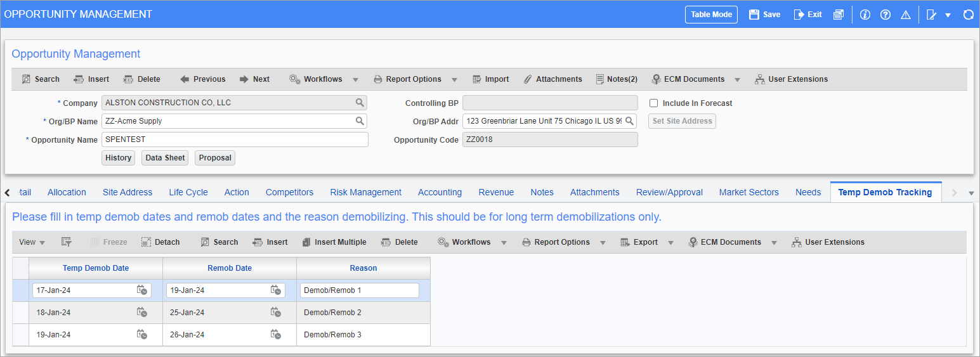The height and width of the screenshot is (357, 980).
Task: Open the help question mark icon
Action: pyautogui.click(x=885, y=15)
